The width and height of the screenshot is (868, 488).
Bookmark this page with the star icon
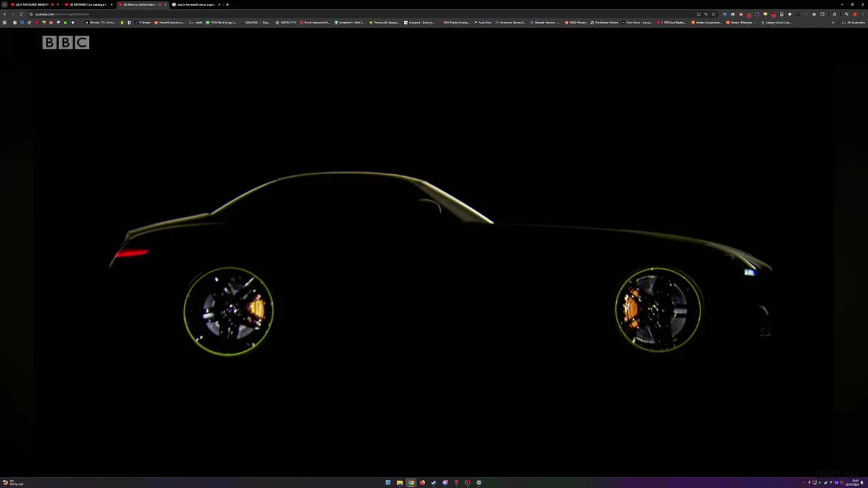(x=713, y=14)
